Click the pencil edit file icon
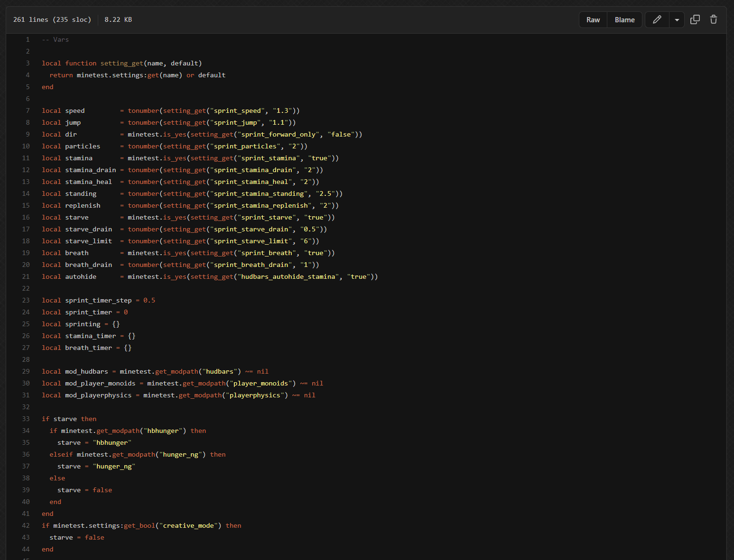 pyautogui.click(x=657, y=20)
